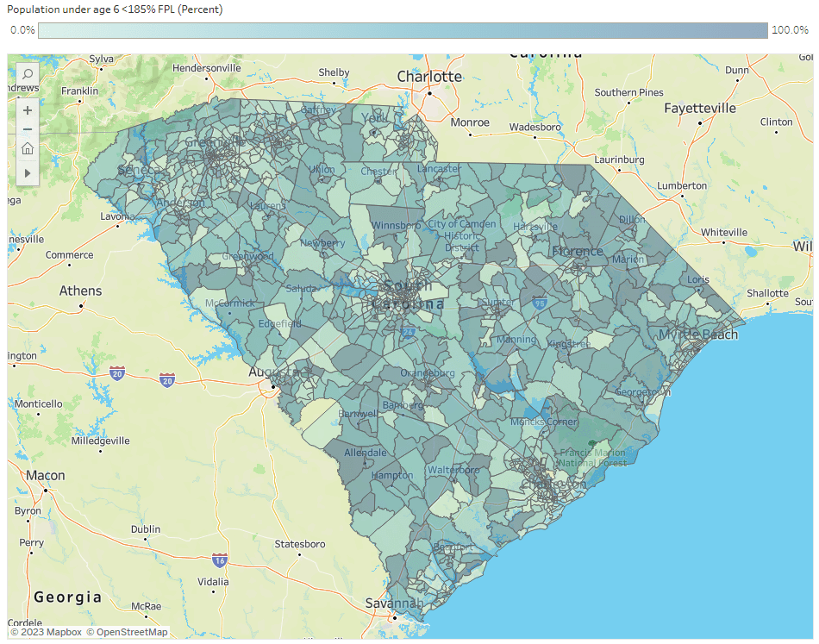Reset map view with home icon
The width and height of the screenshot is (819, 644).
tap(28, 149)
